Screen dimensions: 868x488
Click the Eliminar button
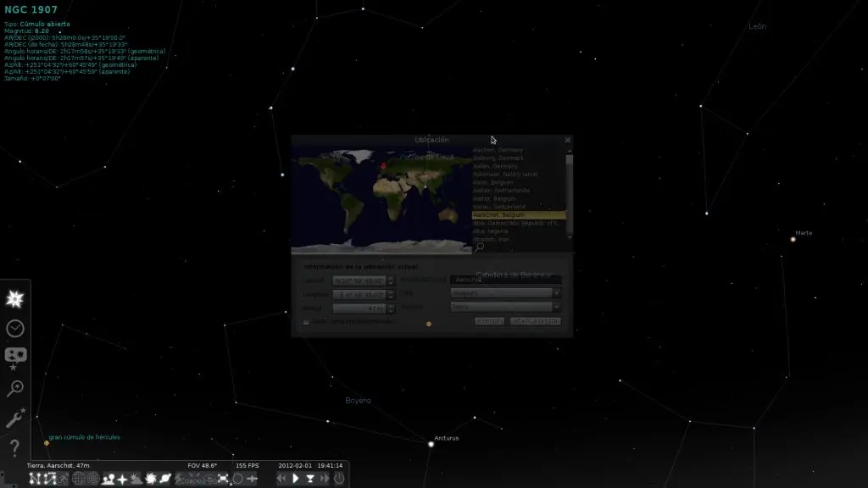pyautogui.click(x=489, y=322)
